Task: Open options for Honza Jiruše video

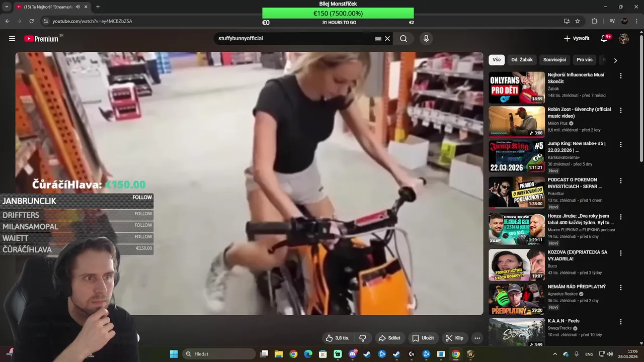Action: [621, 217]
